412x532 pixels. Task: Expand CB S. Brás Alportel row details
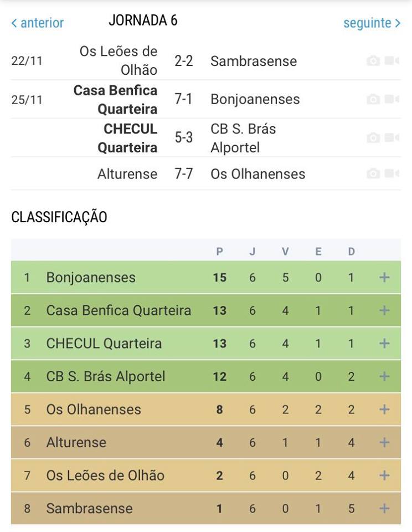(x=384, y=377)
